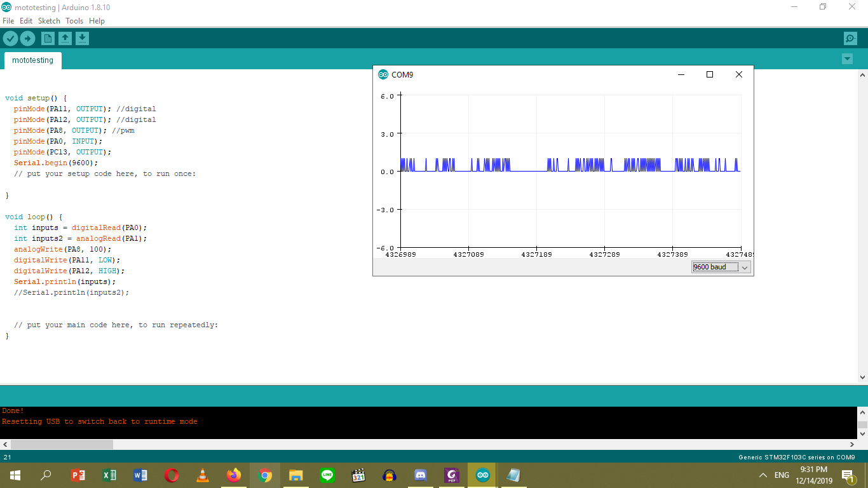Click the 'Serial.begin(9600);' code line
The height and width of the screenshot is (488, 868).
pos(56,163)
